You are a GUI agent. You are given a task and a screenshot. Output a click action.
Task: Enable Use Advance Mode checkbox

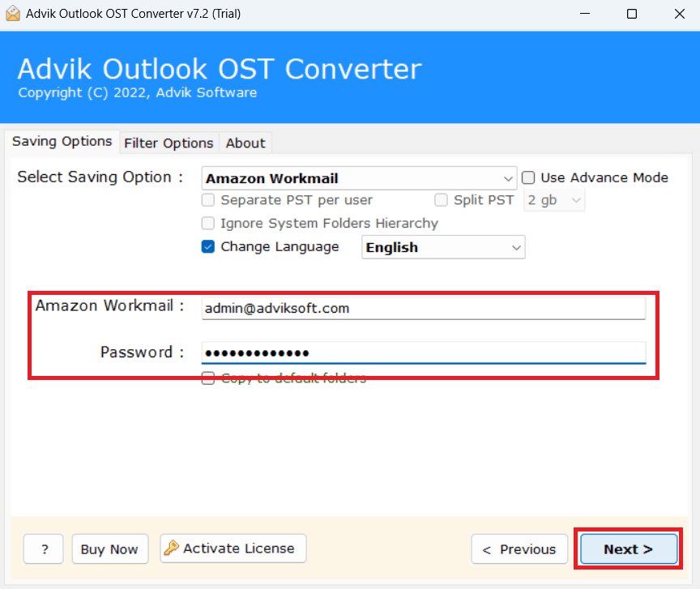click(x=528, y=177)
